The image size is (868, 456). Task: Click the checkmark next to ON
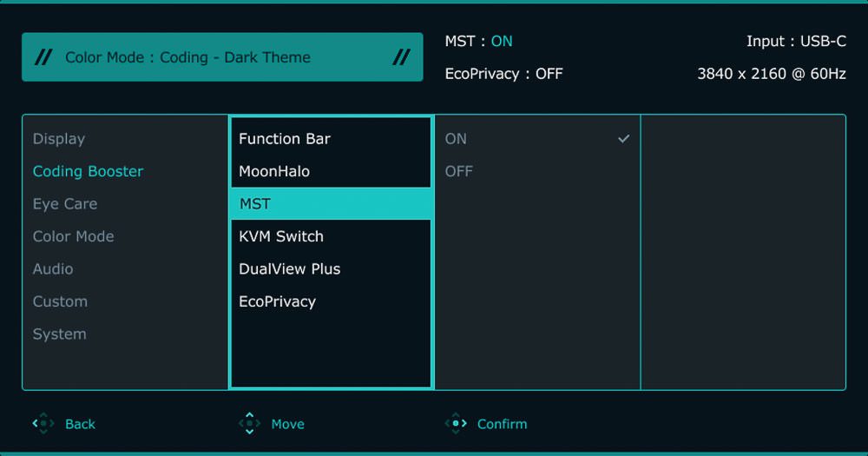623,139
